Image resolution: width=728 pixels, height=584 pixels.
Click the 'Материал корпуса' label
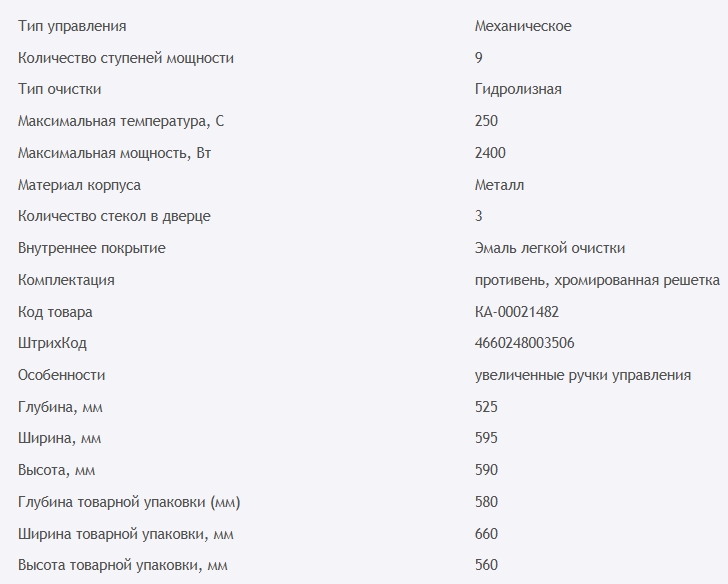tap(79, 185)
